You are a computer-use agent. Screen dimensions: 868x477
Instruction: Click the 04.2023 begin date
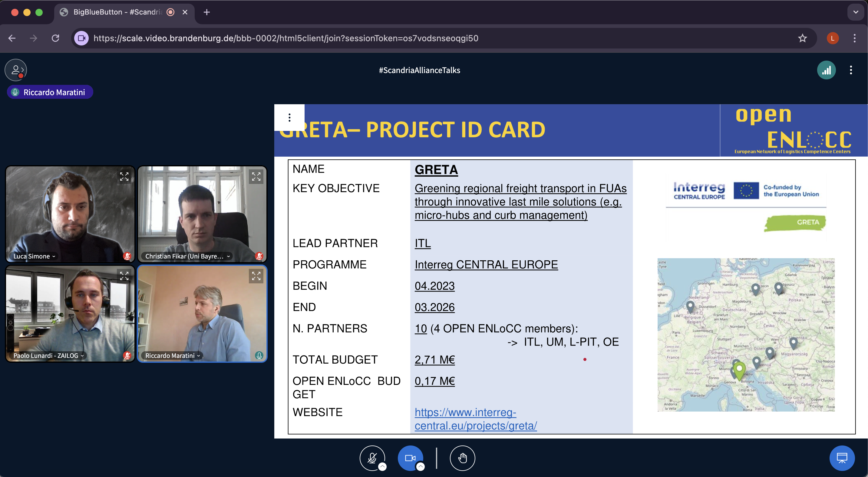click(x=435, y=286)
